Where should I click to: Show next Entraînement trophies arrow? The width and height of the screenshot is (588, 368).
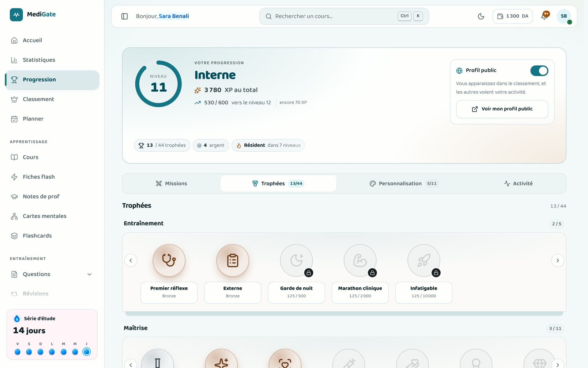[558, 260]
